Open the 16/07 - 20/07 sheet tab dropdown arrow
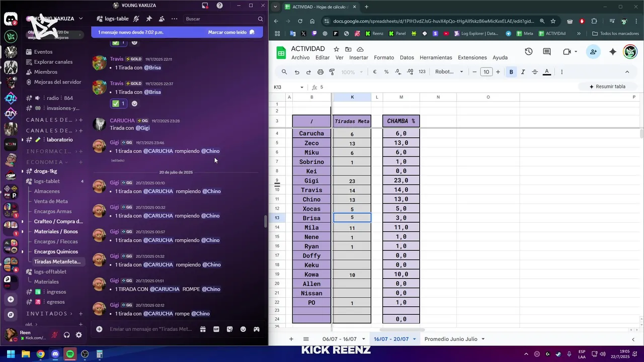 point(415,339)
